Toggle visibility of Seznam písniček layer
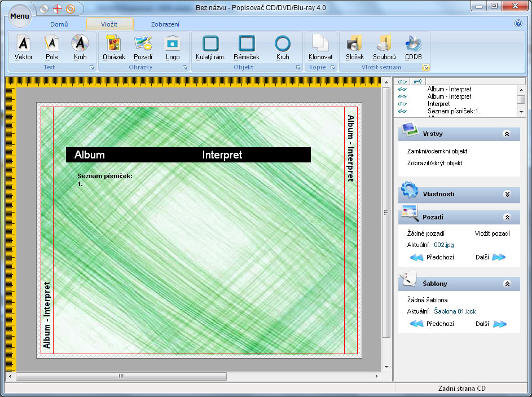The width and height of the screenshot is (532, 397). [403, 111]
